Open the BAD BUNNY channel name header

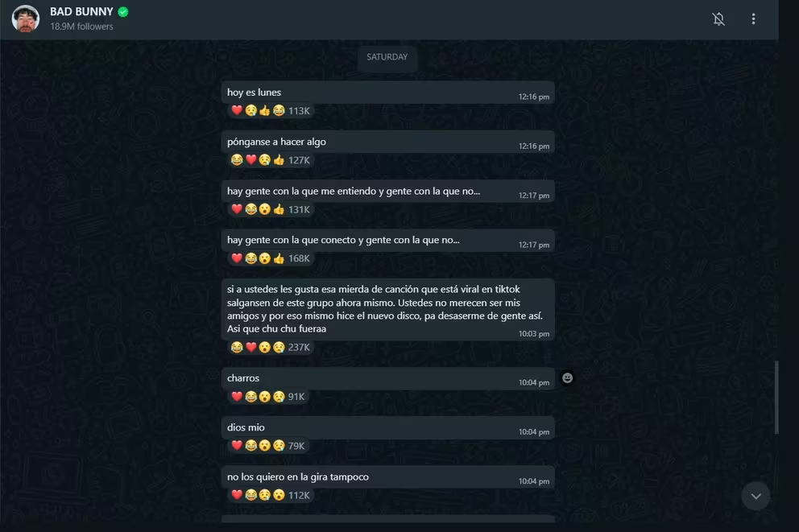coord(81,12)
